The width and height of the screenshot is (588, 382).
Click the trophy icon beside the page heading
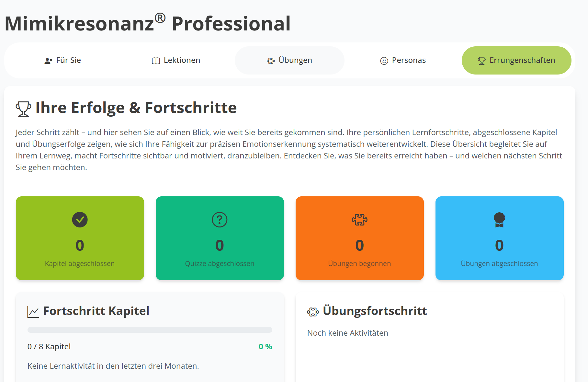coord(23,109)
